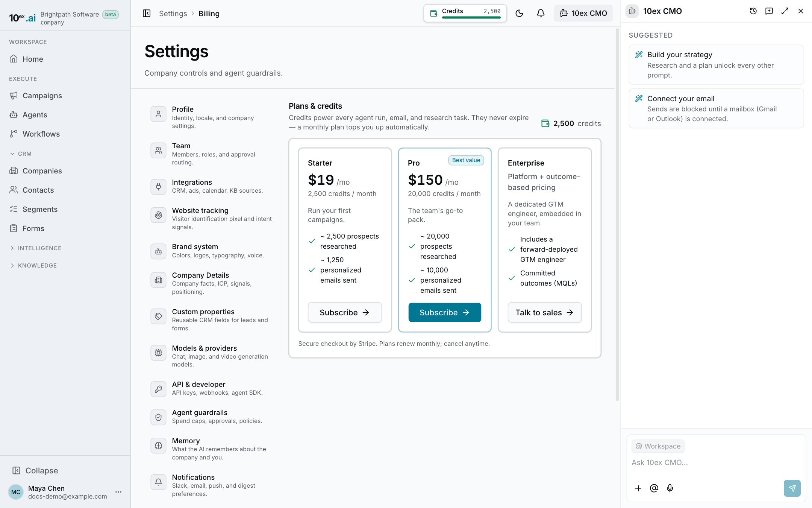Click the Credits progress bar in header

click(471, 17)
